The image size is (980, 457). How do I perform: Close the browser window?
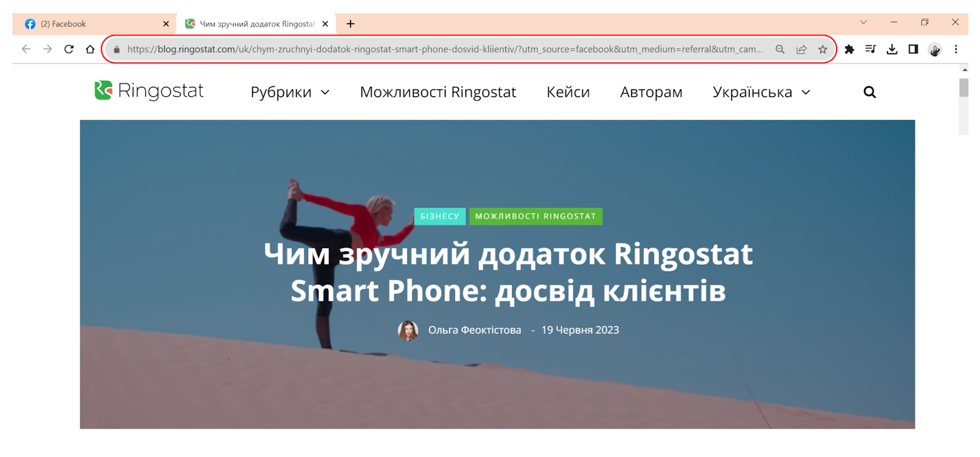pyautogui.click(x=955, y=22)
